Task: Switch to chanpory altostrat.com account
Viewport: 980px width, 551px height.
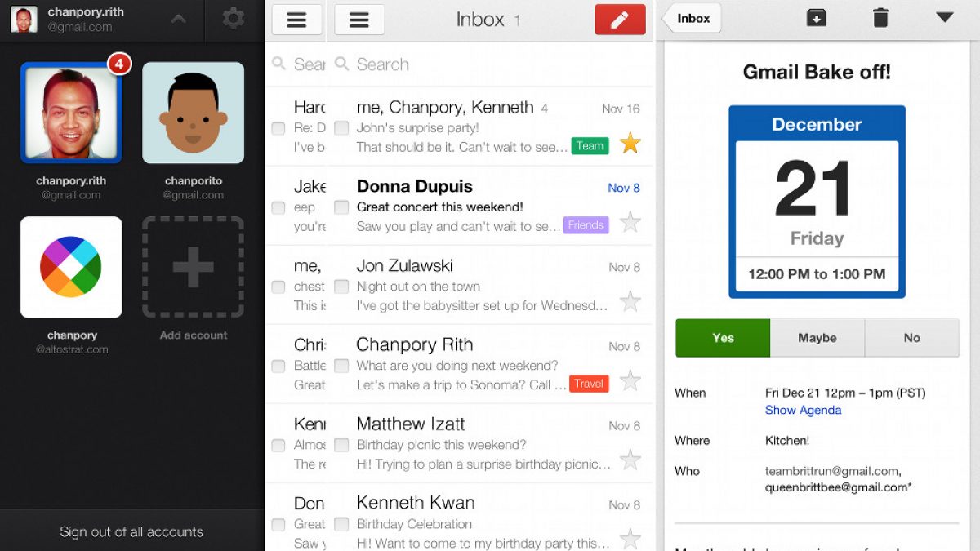Action: click(x=71, y=267)
